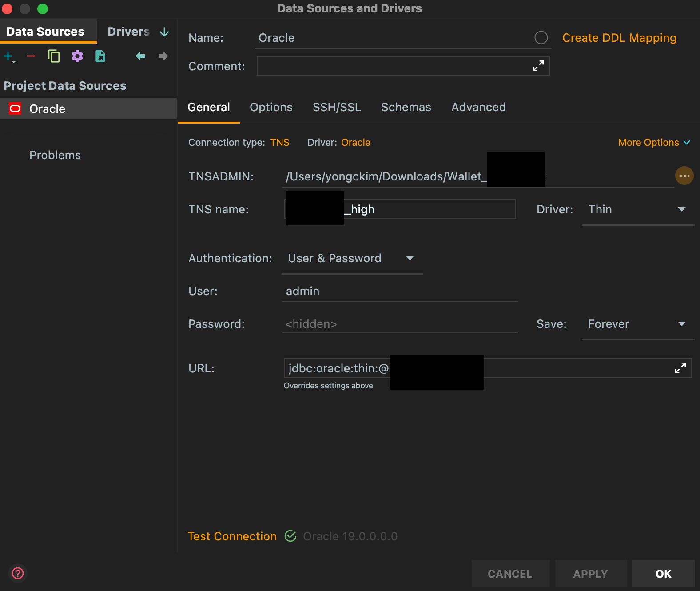Open driver settings gear icon

point(77,56)
